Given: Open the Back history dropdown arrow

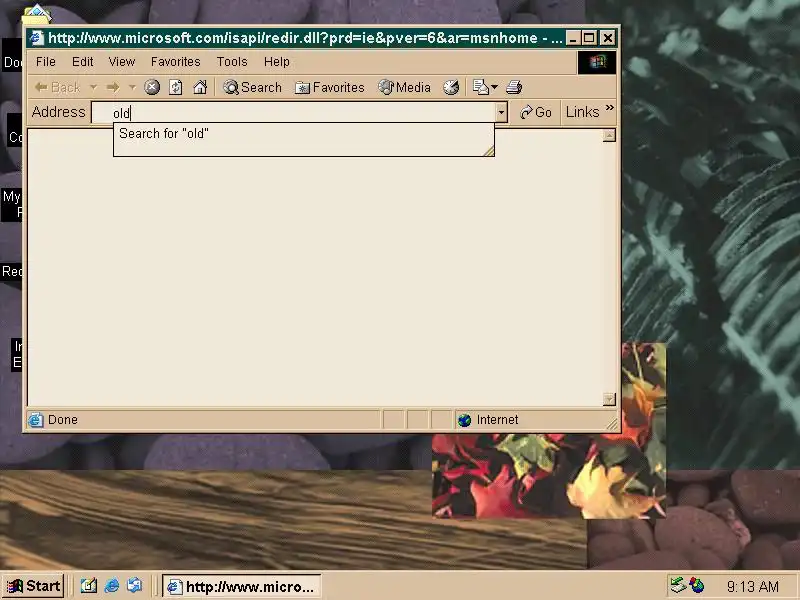Looking at the screenshot, I should 93,87.
